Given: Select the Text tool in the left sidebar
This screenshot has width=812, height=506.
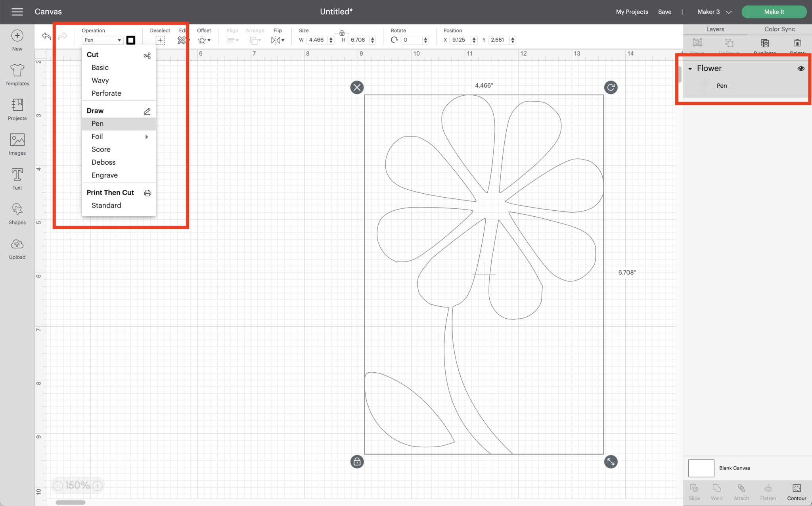Looking at the screenshot, I should pos(17,179).
